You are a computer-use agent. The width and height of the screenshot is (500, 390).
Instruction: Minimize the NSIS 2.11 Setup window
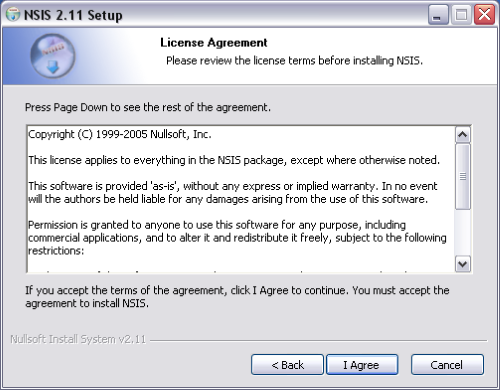(438, 15)
